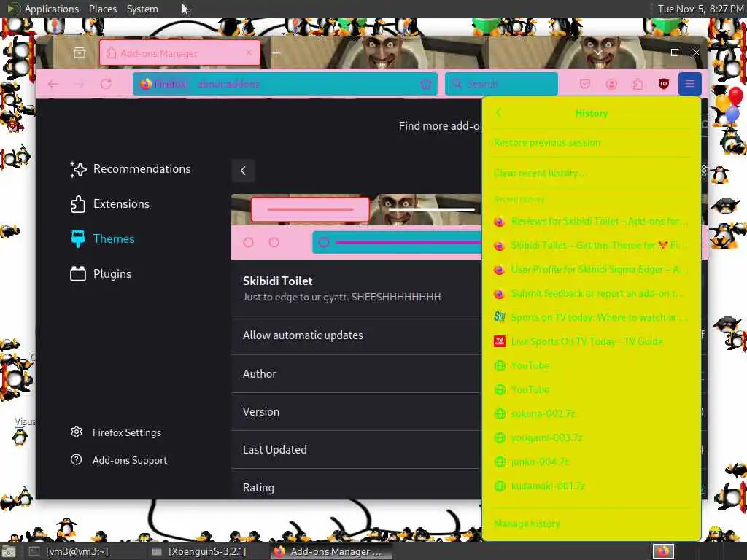Screen dimensions: 747x560
Task: Click the Add-ons Support question-mark icon
Action: [76, 459]
